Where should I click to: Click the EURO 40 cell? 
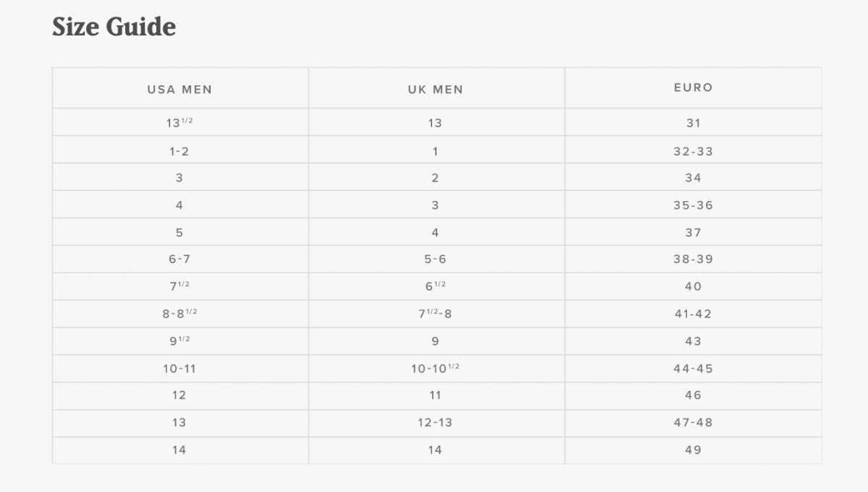[x=693, y=287]
